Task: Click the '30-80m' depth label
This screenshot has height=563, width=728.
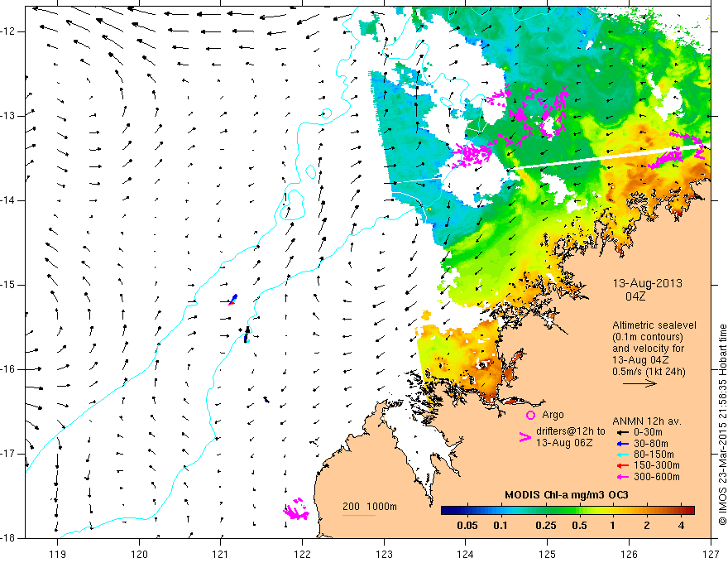Action: pyautogui.click(x=651, y=444)
